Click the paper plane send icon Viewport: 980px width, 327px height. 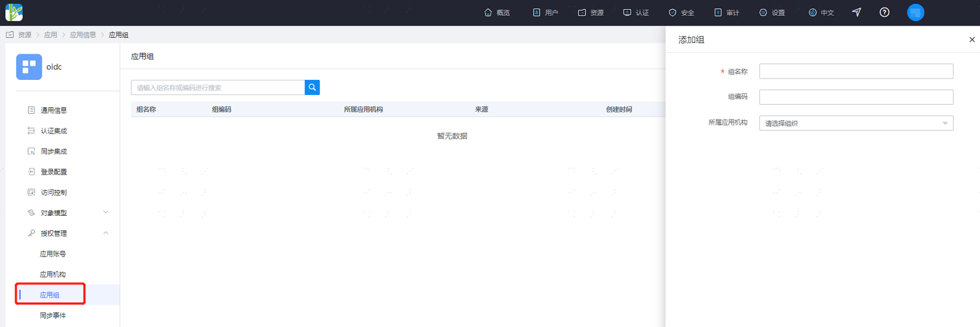pos(857,12)
